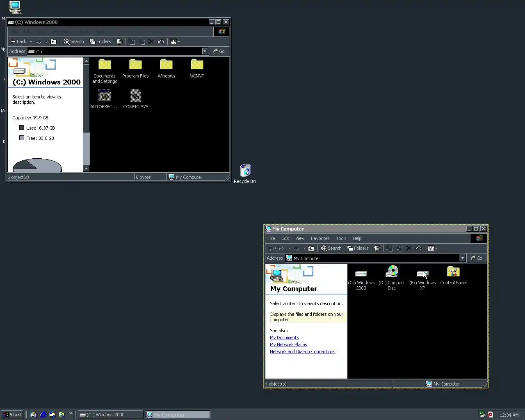Click the red system tray icon
525x420 pixels.
coord(490,415)
